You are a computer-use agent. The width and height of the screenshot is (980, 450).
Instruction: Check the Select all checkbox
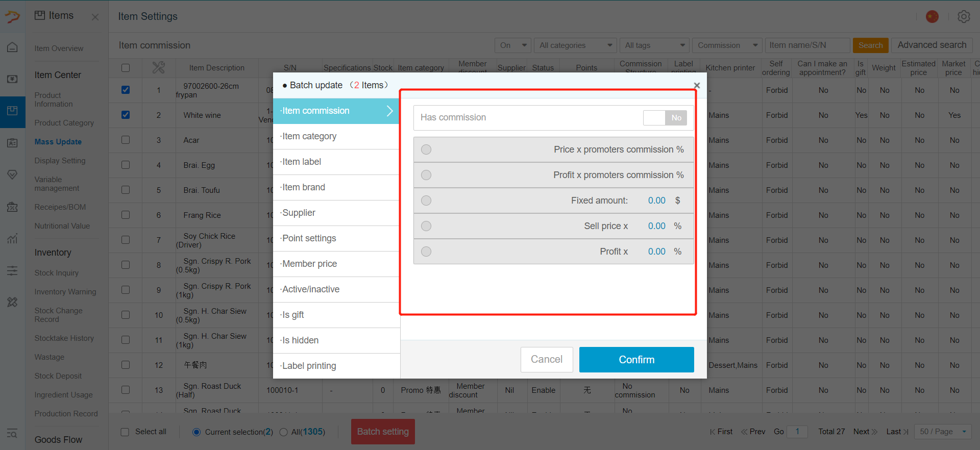tap(125, 432)
